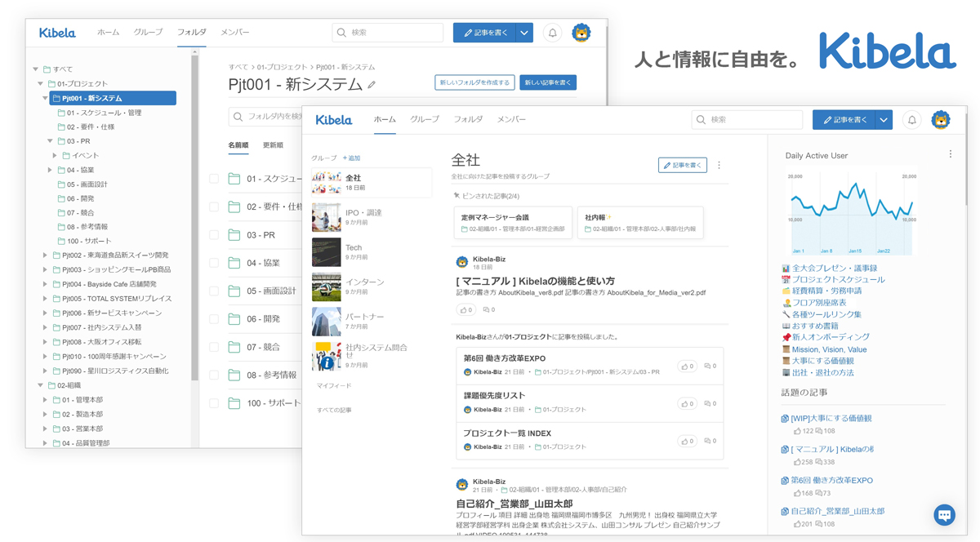Click the blue 新しい記事を書く button
980x542 pixels.
(548, 82)
